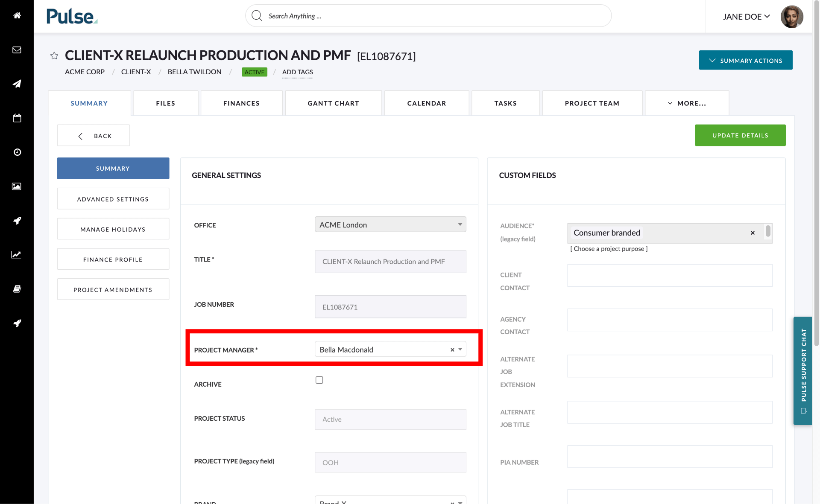820x504 pixels.
Task: Focus the Search Anything field
Action: (x=428, y=16)
